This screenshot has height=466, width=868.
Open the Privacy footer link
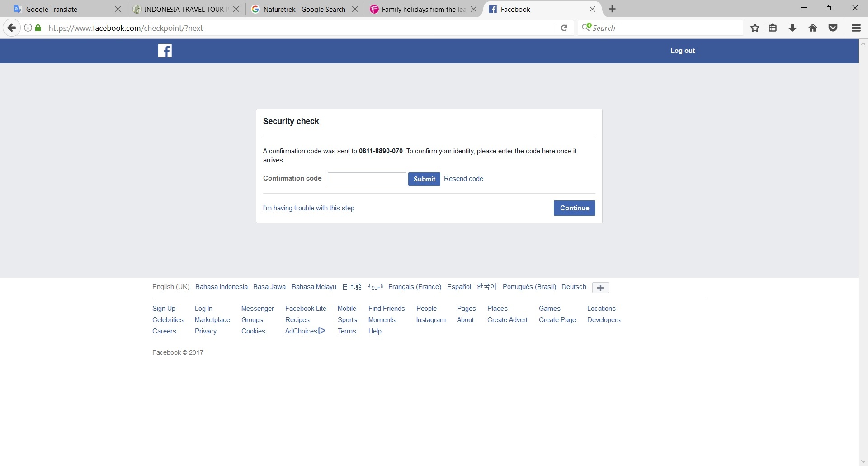coord(206,331)
